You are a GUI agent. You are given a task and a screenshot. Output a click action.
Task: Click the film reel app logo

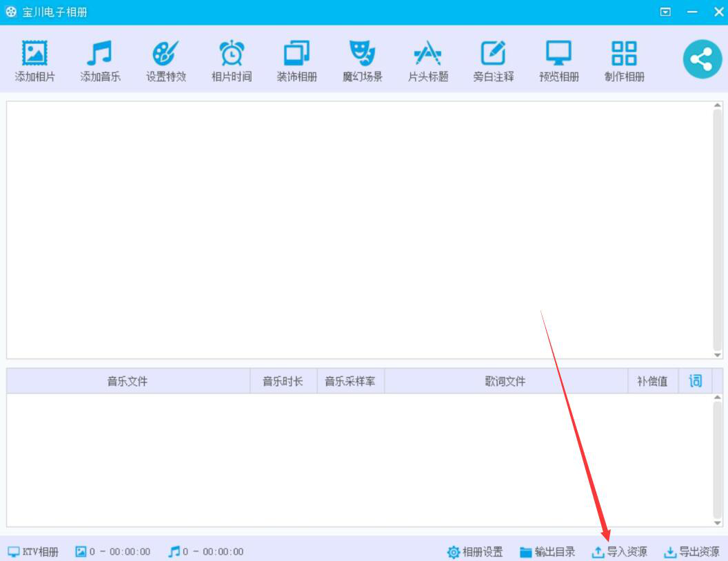click(x=11, y=12)
